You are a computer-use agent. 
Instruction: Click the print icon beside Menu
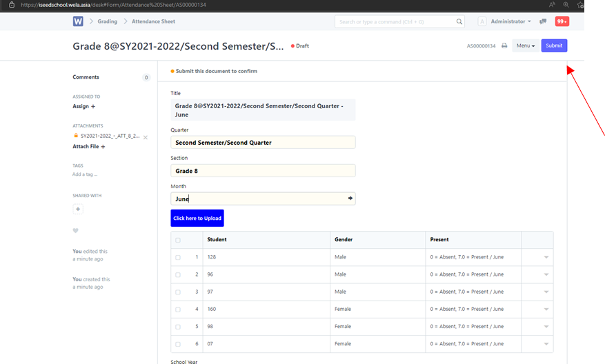pos(504,46)
